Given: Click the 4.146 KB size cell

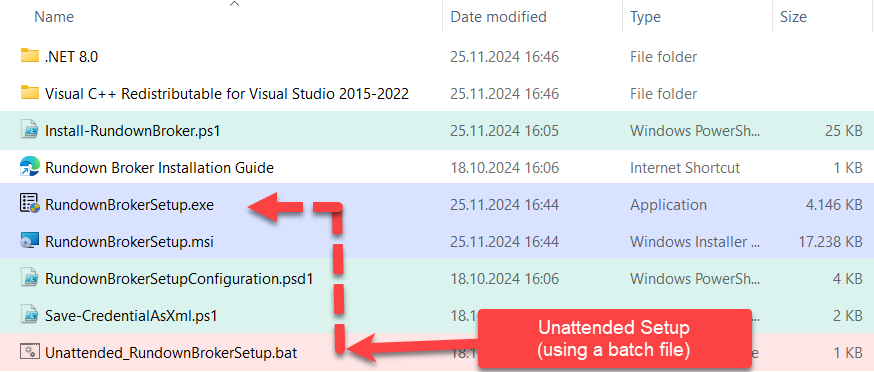Looking at the screenshot, I should point(834,205).
